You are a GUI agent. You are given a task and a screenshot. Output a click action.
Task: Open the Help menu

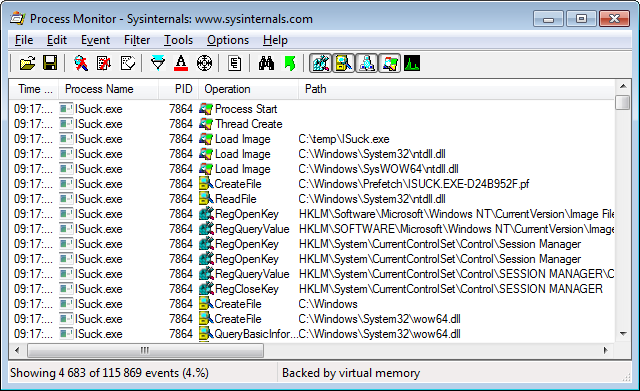point(275,40)
